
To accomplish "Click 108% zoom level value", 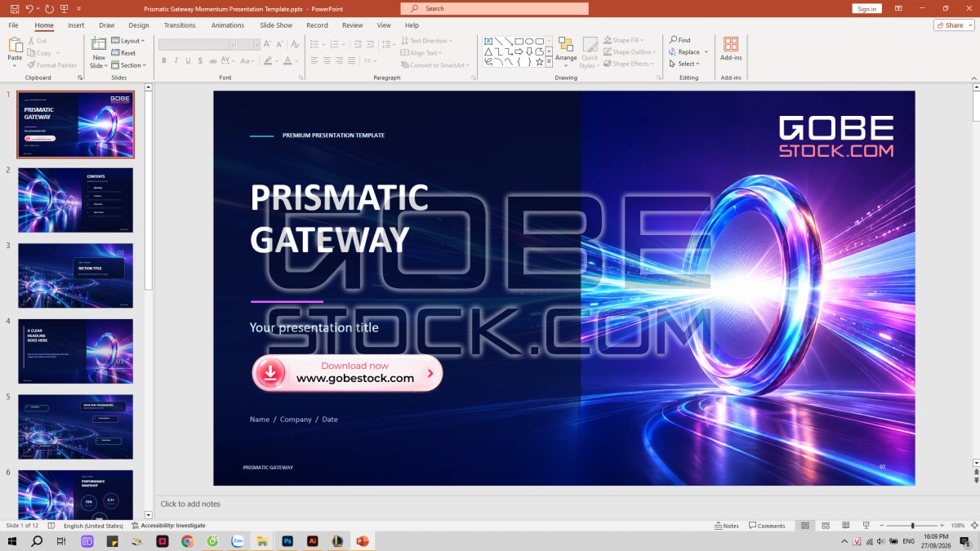I will (x=958, y=526).
